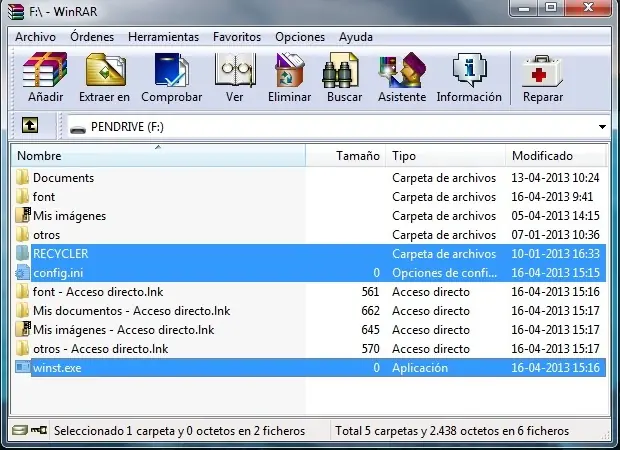Click the config.ini file icon
The image size is (620, 450).
click(22, 272)
